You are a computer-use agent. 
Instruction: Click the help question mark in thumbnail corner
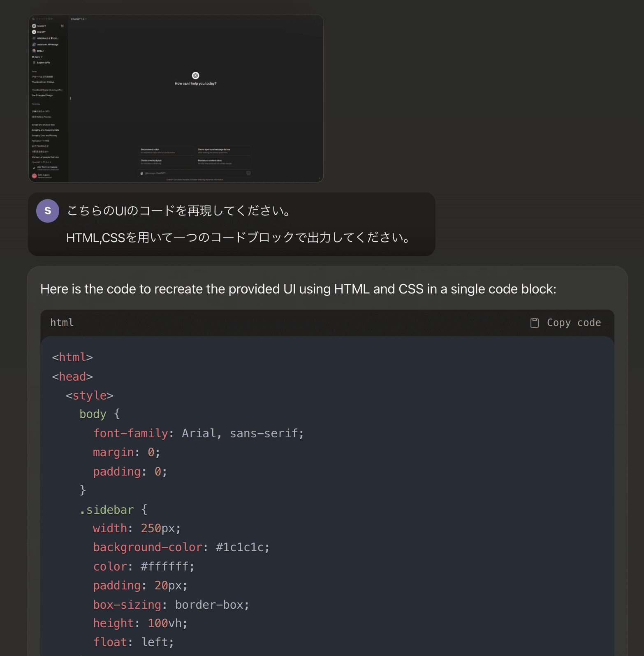point(319,178)
